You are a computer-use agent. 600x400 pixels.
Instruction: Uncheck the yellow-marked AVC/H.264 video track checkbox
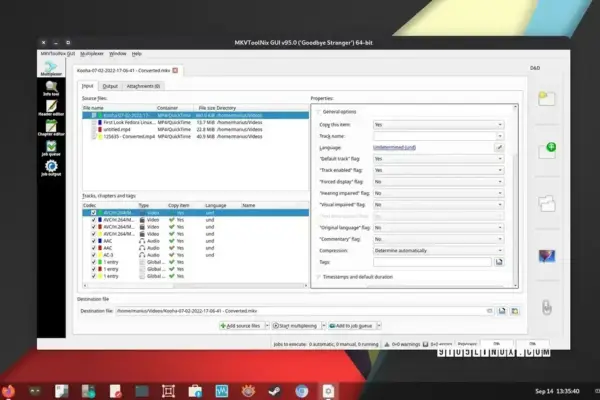coord(93,234)
